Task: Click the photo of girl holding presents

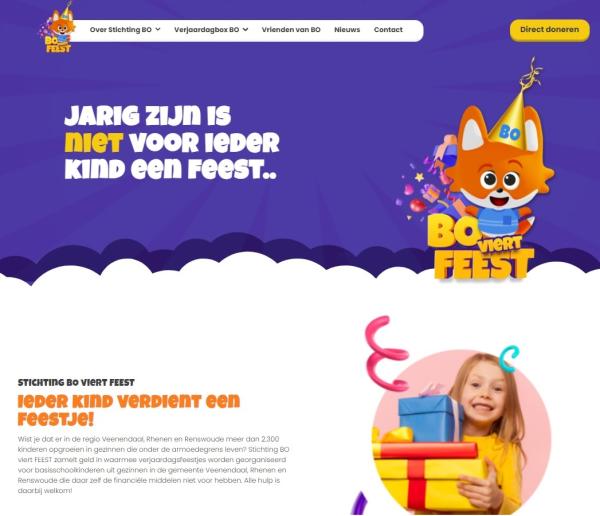Action: 462,433
